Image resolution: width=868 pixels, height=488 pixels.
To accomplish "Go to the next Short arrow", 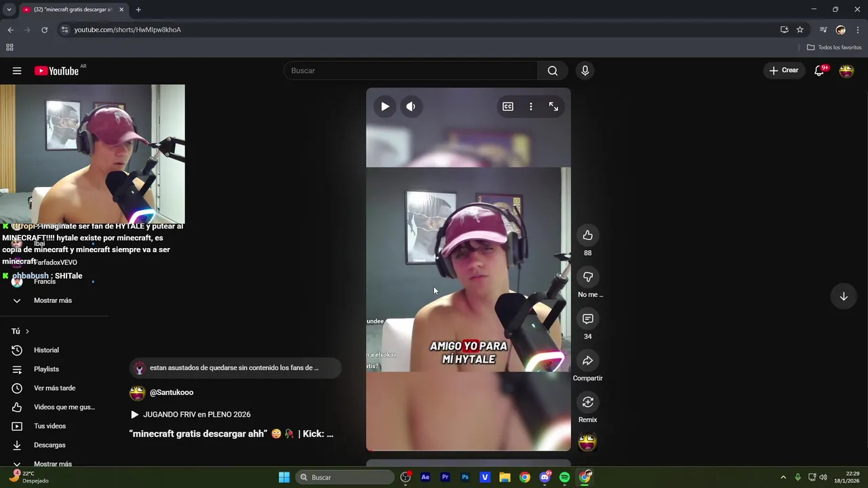I will tap(844, 296).
